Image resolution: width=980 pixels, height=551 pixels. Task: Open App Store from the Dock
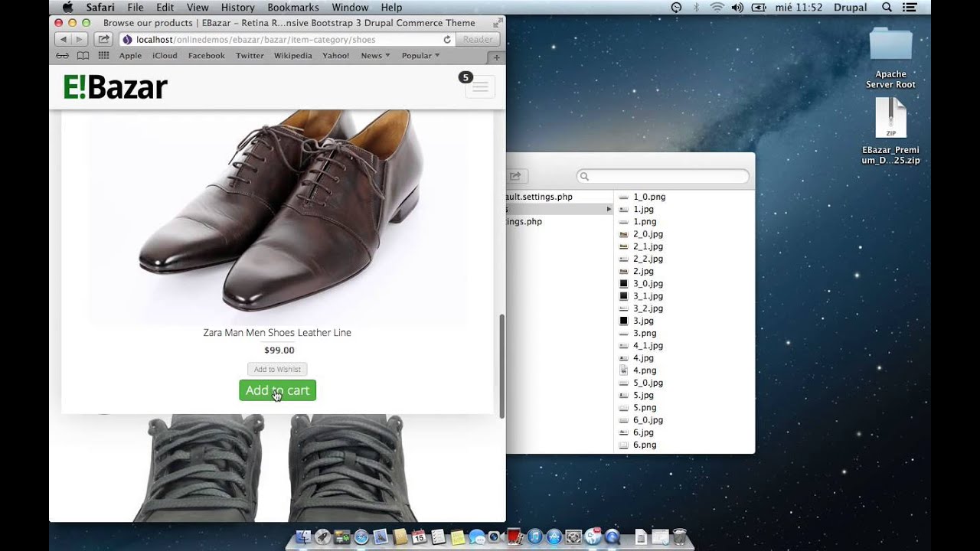tap(554, 537)
